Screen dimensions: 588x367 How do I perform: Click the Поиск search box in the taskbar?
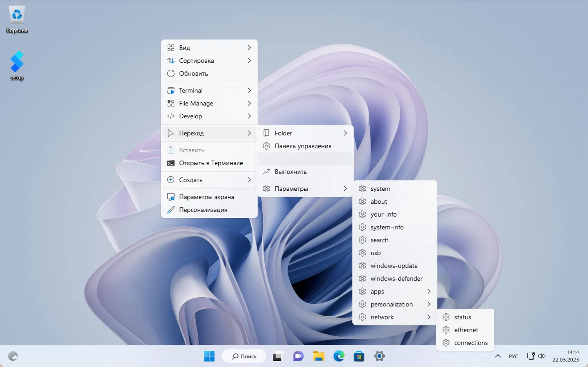(x=244, y=356)
